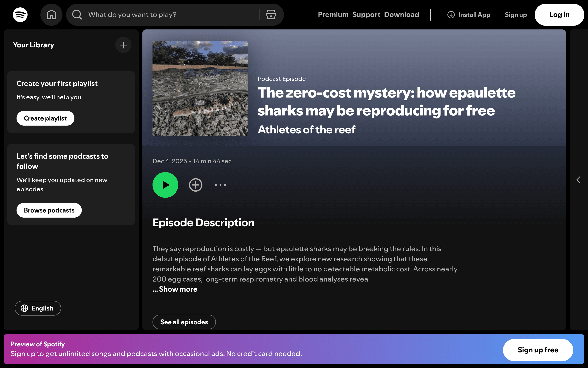
Task: Click the Browse podcasts button
Action: coord(49,210)
